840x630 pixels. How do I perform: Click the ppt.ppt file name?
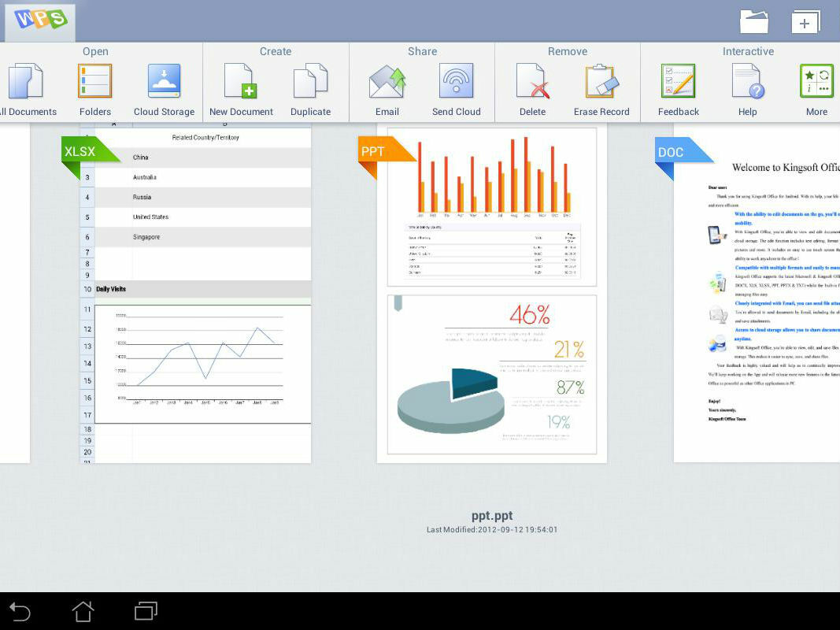[492, 515]
